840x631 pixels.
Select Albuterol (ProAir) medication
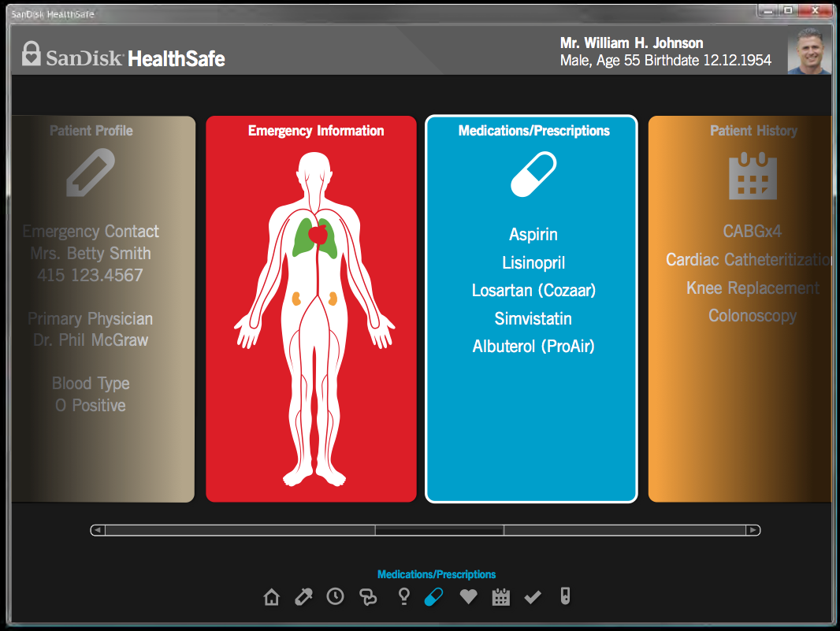[533, 347]
